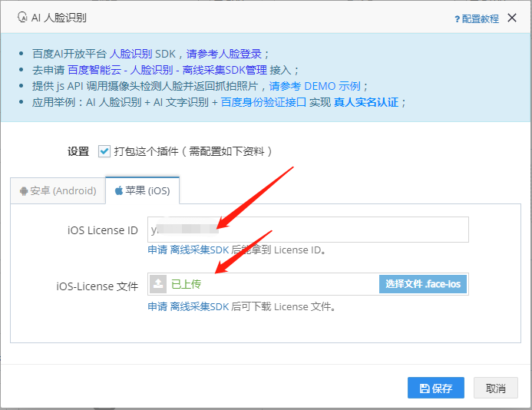Click the 已上传 status text
532x410 pixels.
click(x=186, y=284)
